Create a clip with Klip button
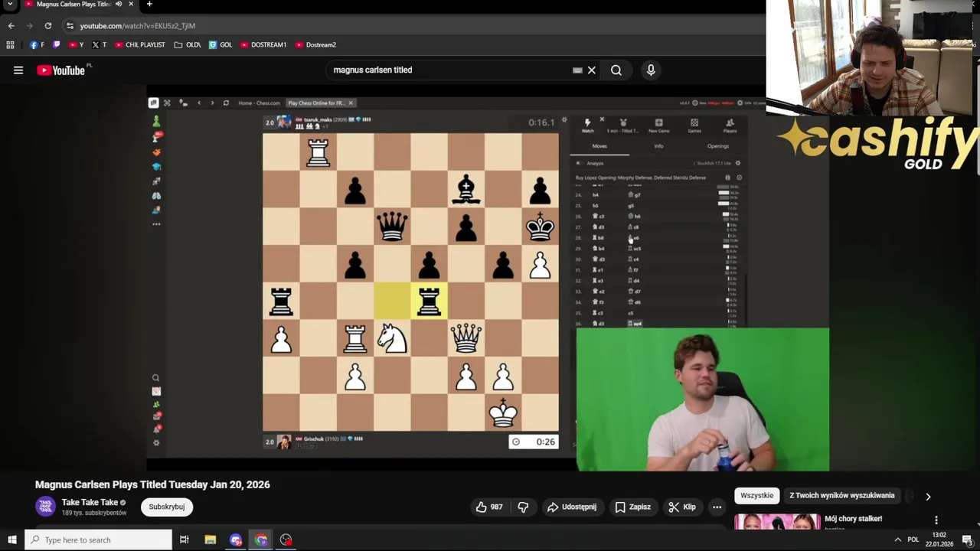Image resolution: width=980 pixels, height=551 pixels. (682, 507)
